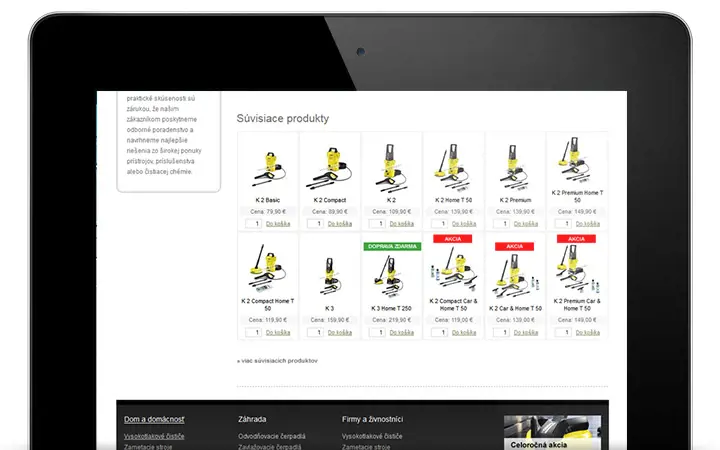Click Do košíka for K 2 Premium
The height and width of the screenshot is (450, 720).
(526, 224)
